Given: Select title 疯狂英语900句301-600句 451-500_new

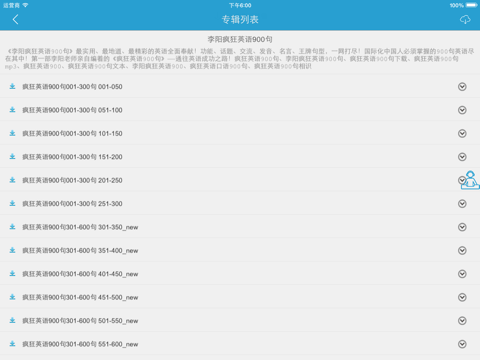Looking at the screenshot, I should point(80,297).
